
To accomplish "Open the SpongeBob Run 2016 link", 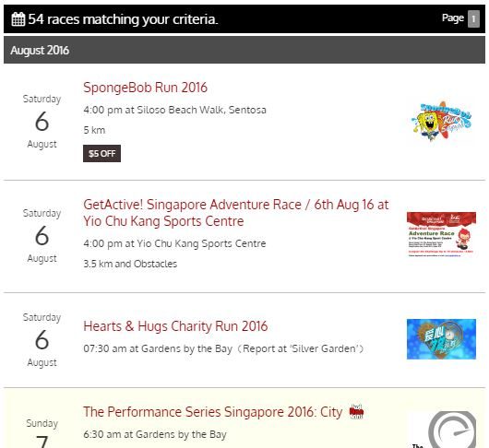I will tap(146, 88).
